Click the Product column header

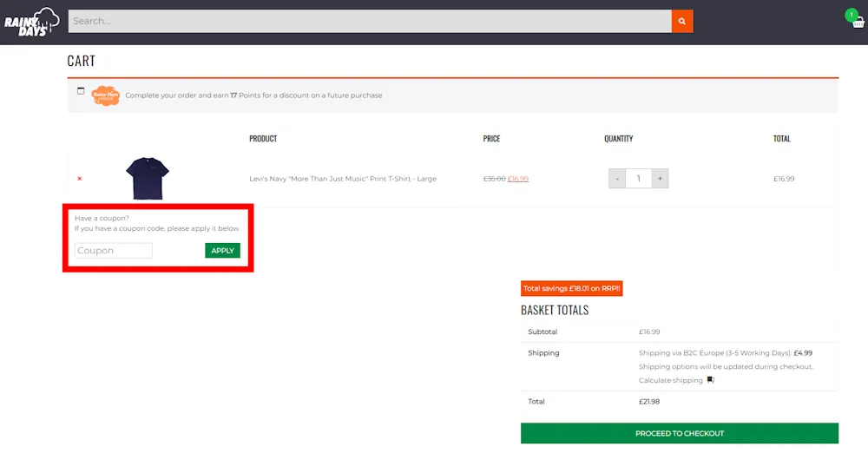[x=263, y=139]
